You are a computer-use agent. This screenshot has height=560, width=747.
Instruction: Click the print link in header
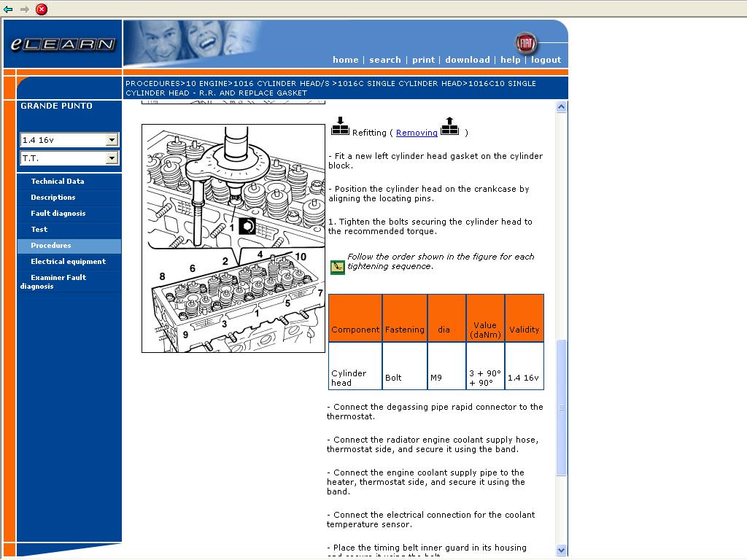point(423,60)
